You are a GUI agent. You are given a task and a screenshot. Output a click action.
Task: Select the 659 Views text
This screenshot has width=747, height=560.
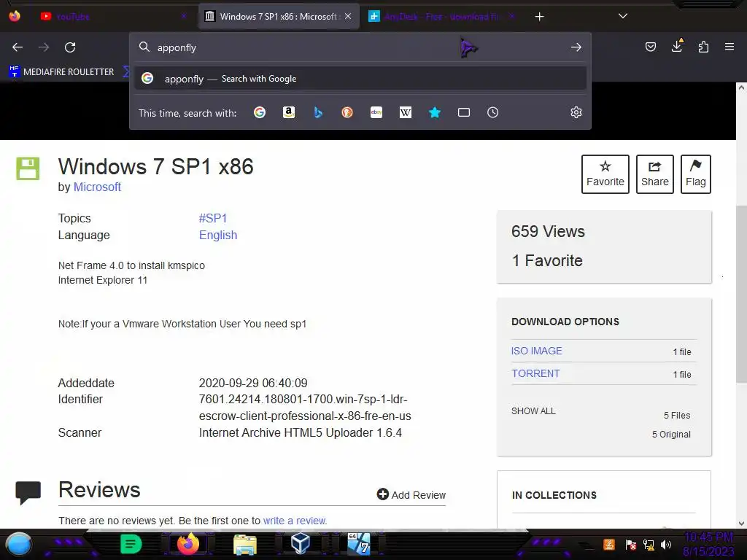[548, 231]
